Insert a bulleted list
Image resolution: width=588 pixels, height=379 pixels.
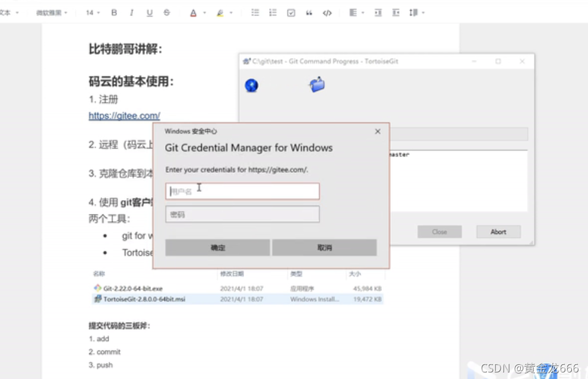tap(255, 12)
